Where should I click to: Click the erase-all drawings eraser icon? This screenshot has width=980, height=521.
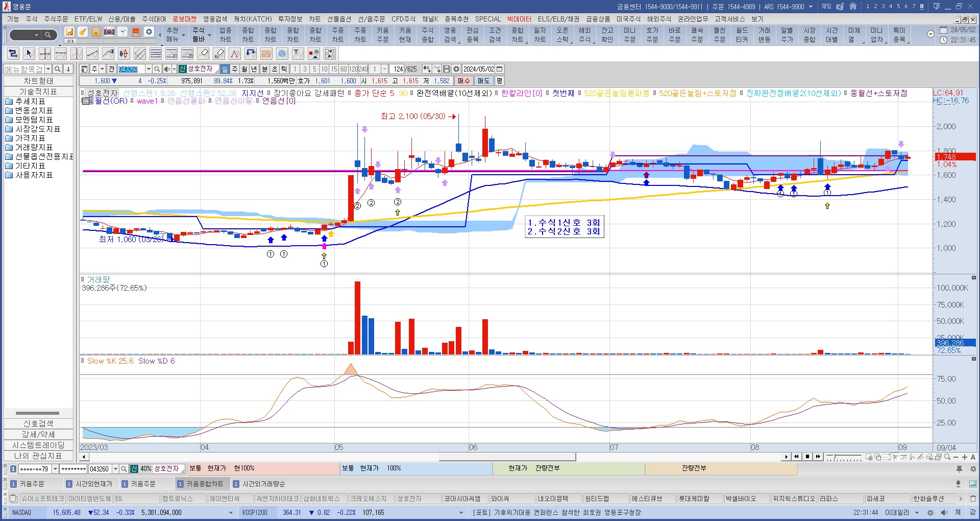coord(219,54)
